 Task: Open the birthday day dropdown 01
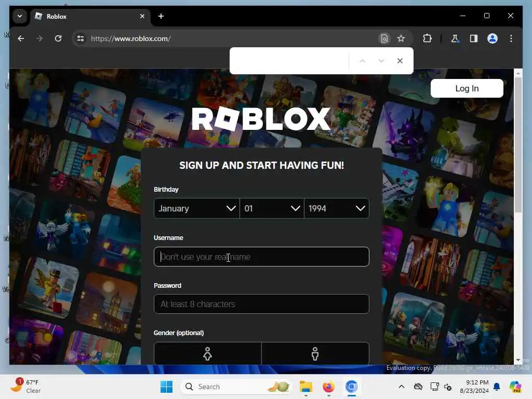pyautogui.click(x=272, y=208)
